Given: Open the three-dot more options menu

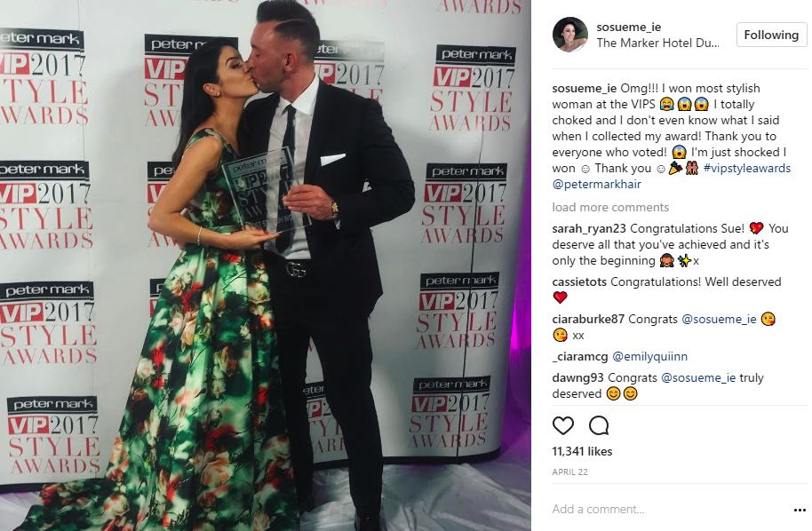Looking at the screenshot, I should [800, 510].
